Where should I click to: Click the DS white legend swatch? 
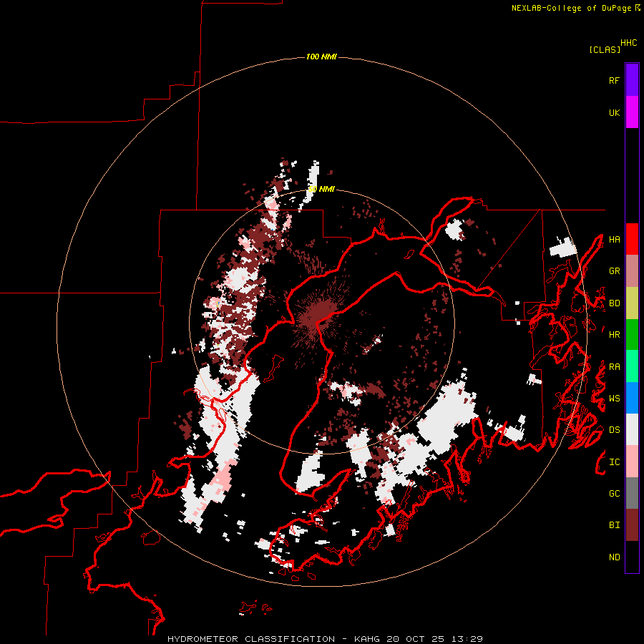pos(632,429)
